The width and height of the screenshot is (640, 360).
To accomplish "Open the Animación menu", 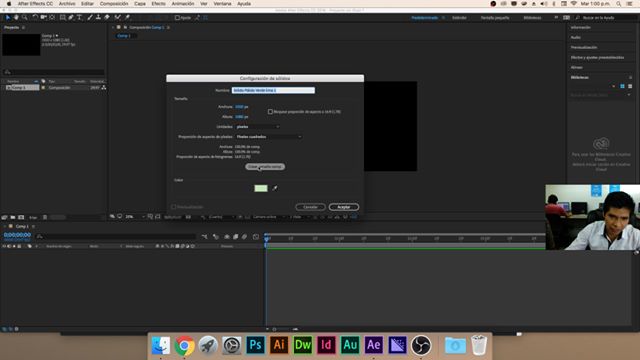I will click(183, 4).
